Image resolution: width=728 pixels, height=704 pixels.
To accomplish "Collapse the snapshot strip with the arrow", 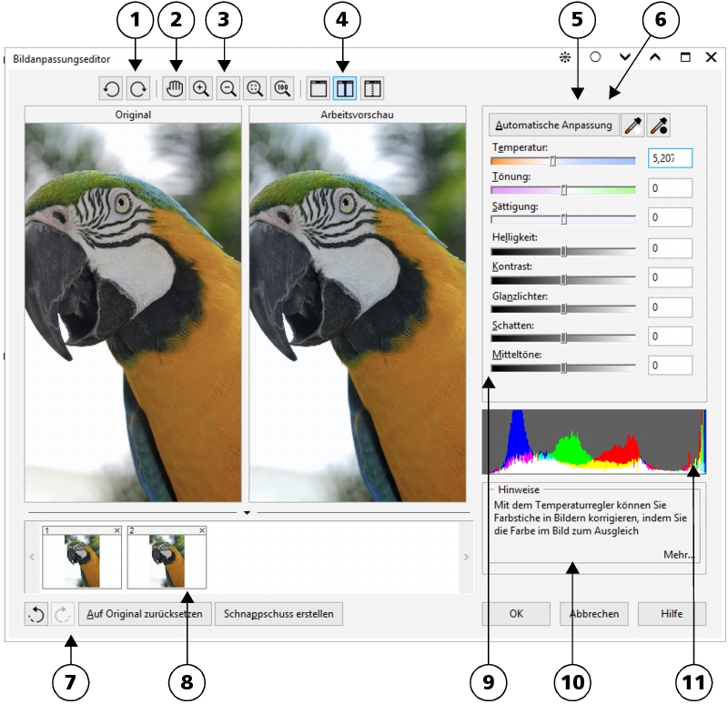I will click(247, 513).
